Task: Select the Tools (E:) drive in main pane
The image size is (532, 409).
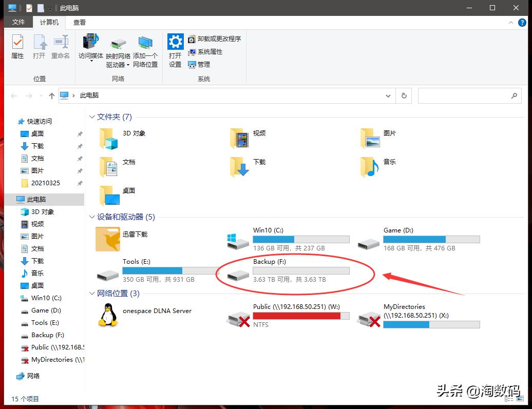Action: [158, 270]
